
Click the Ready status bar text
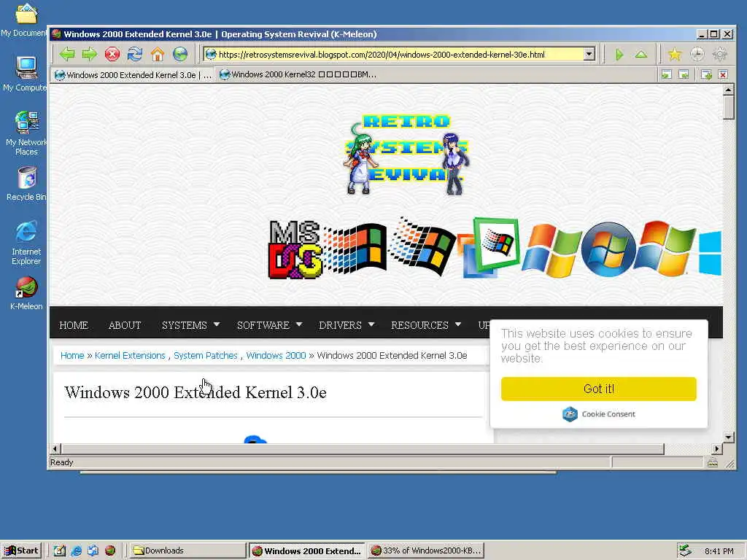coord(62,462)
